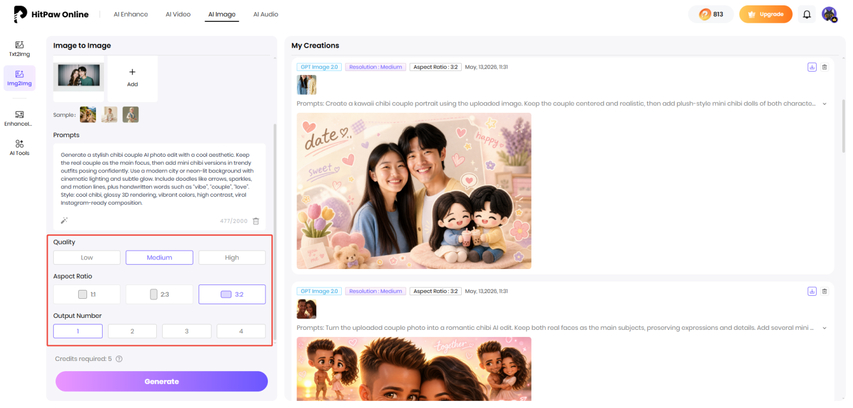Click the first Aspect Ratio : 3:2 tag
This screenshot has width=853, height=408.
click(435, 67)
